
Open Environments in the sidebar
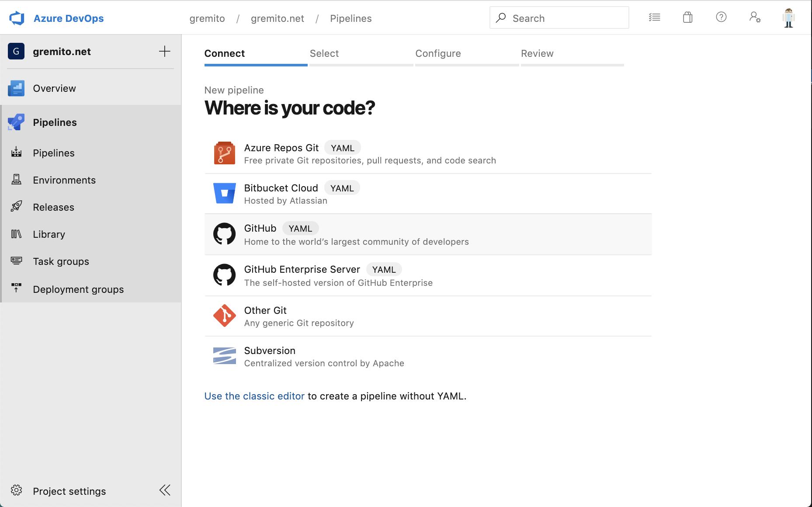[x=91, y=180]
